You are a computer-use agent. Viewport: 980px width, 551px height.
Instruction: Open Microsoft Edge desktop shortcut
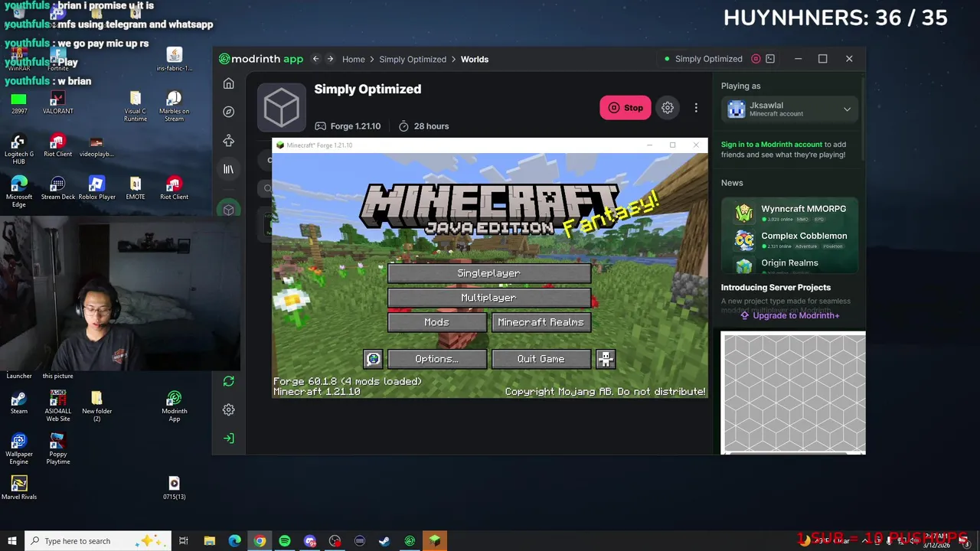pyautogui.click(x=19, y=192)
